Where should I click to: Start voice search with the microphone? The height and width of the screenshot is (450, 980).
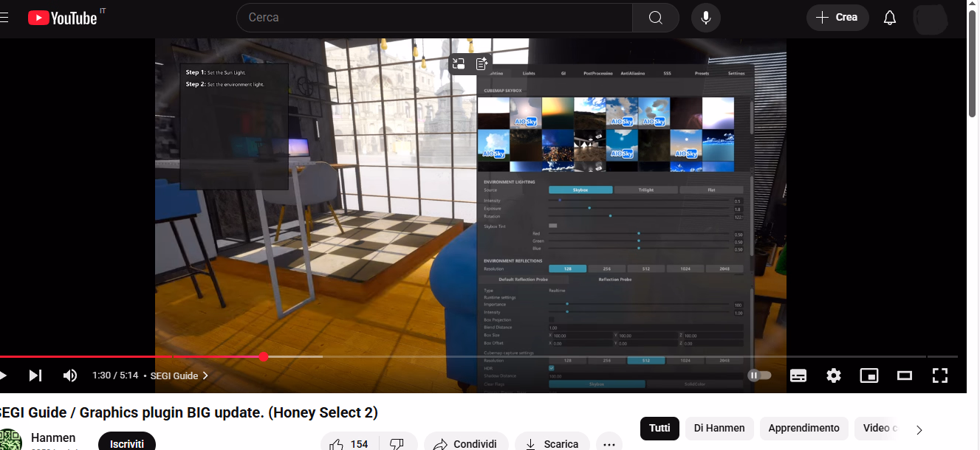coord(706,18)
